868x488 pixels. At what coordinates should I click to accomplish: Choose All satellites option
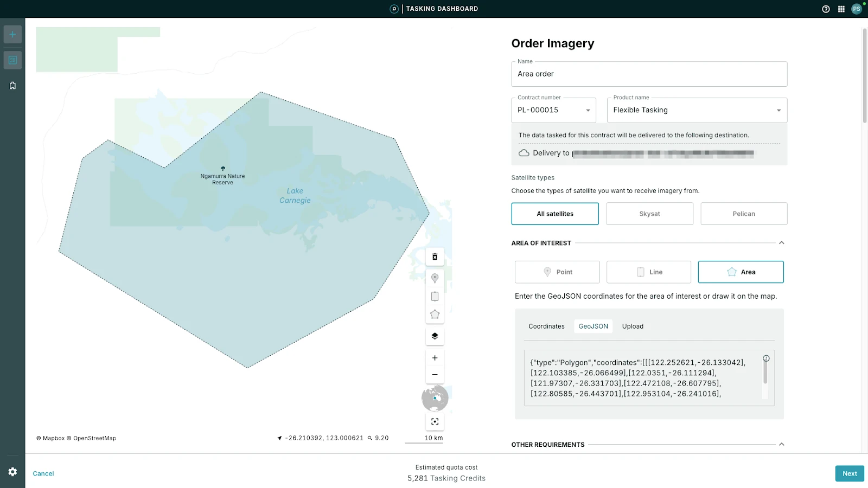(x=554, y=214)
